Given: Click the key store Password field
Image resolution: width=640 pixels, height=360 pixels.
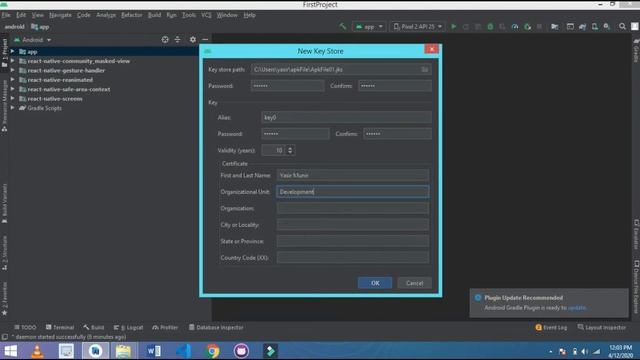Looking at the screenshot, I should [x=287, y=86].
